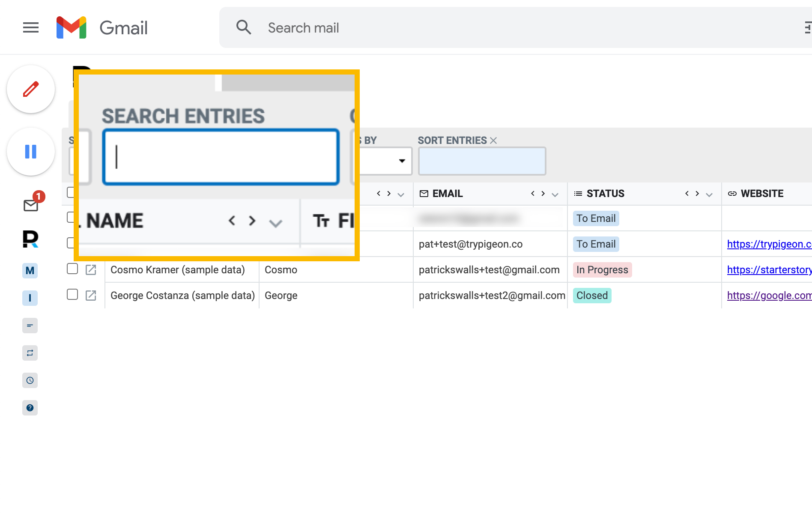
Task: Click the Search mail field
Action: pos(514,28)
